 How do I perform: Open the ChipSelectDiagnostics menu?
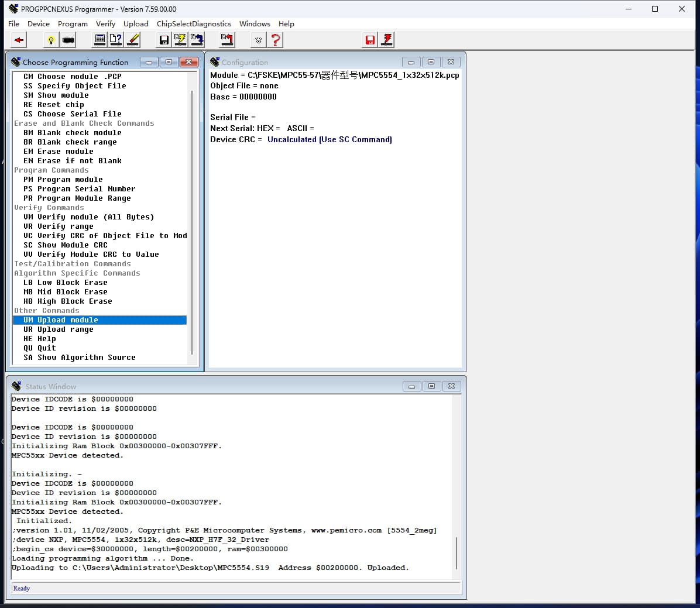click(x=194, y=24)
